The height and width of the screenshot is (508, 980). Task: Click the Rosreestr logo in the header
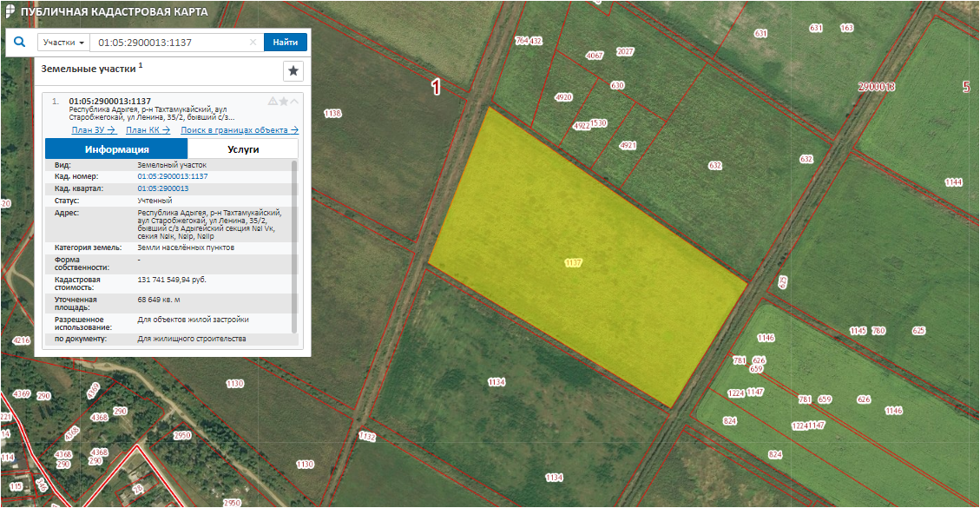tap(10, 11)
